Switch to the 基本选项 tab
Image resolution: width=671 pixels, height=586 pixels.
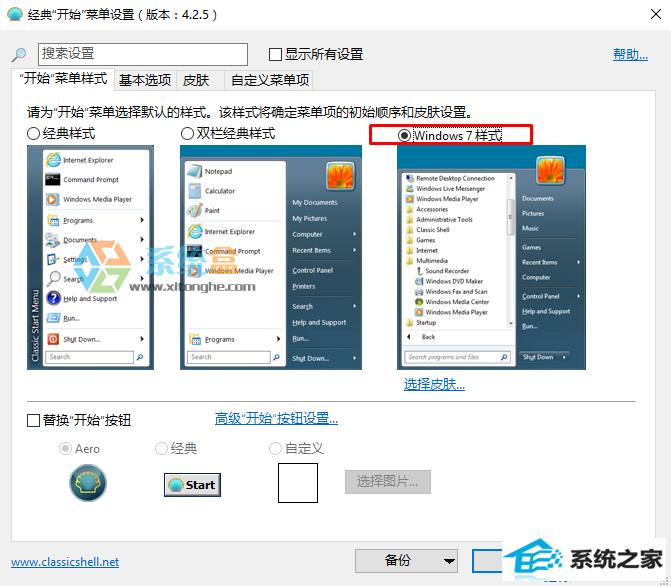click(145, 80)
